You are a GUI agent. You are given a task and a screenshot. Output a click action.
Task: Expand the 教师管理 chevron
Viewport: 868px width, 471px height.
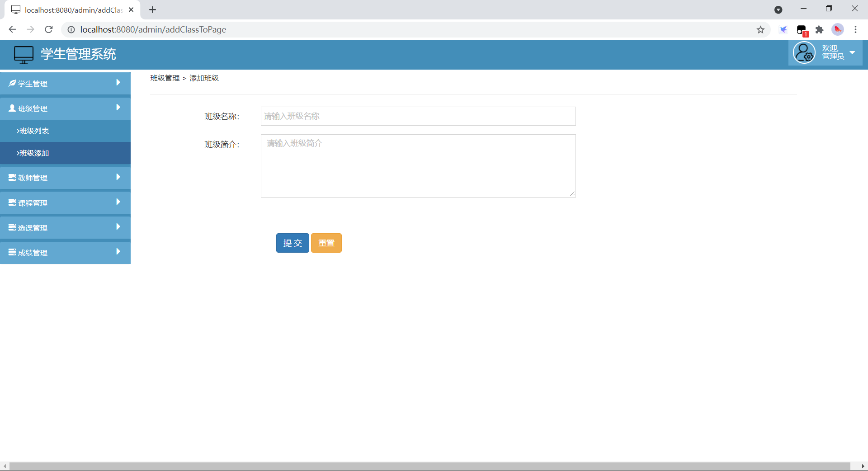click(x=118, y=178)
